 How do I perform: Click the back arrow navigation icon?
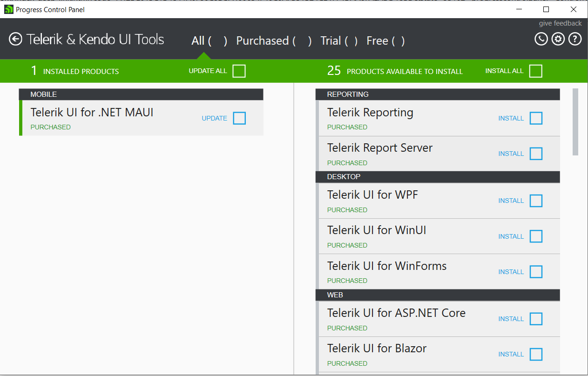(x=15, y=39)
